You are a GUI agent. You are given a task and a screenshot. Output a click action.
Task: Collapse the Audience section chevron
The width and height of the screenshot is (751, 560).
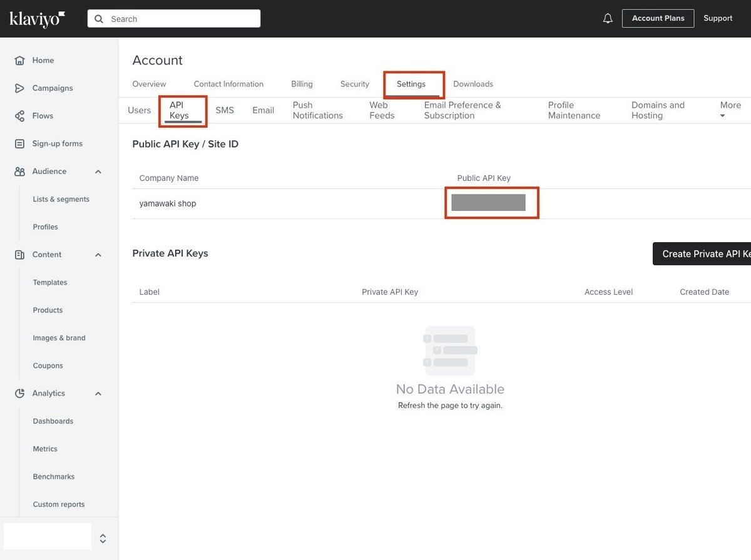(x=98, y=171)
